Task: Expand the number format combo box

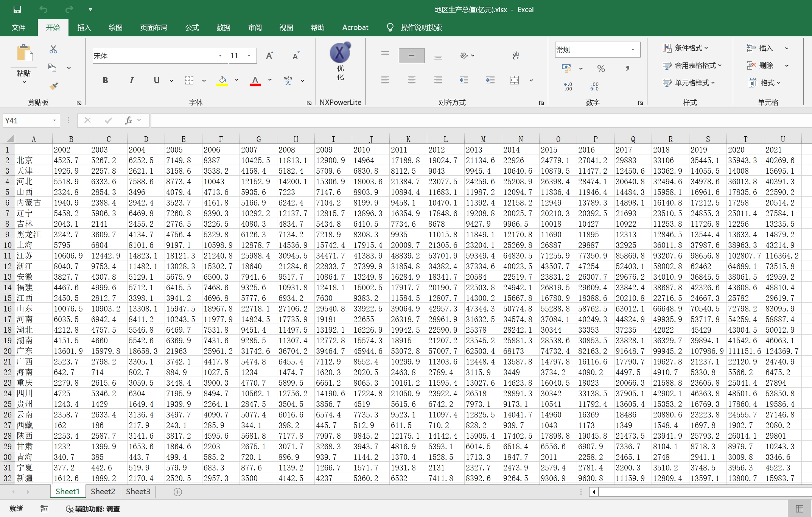Action: pyautogui.click(x=633, y=50)
